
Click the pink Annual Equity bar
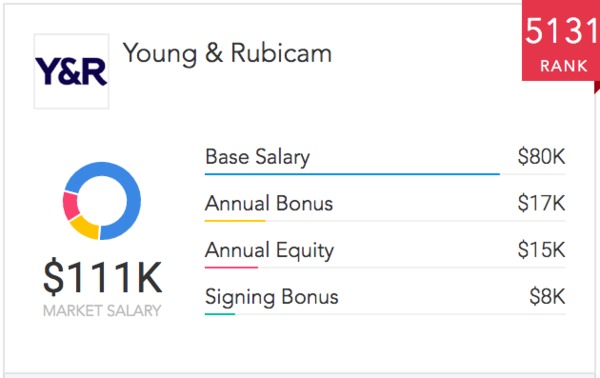231,267
